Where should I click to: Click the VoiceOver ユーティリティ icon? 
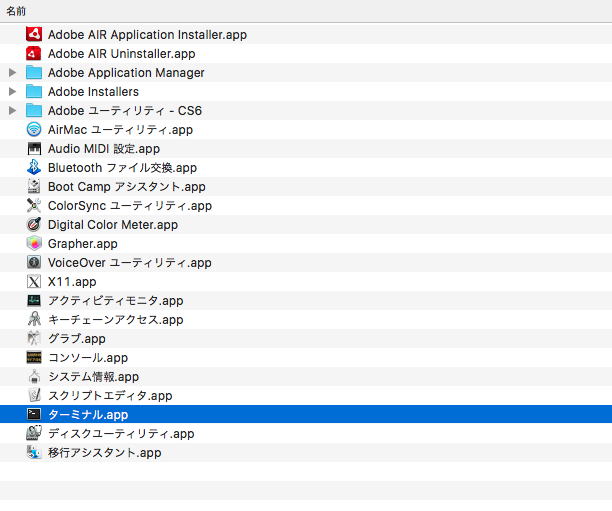(34, 262)
